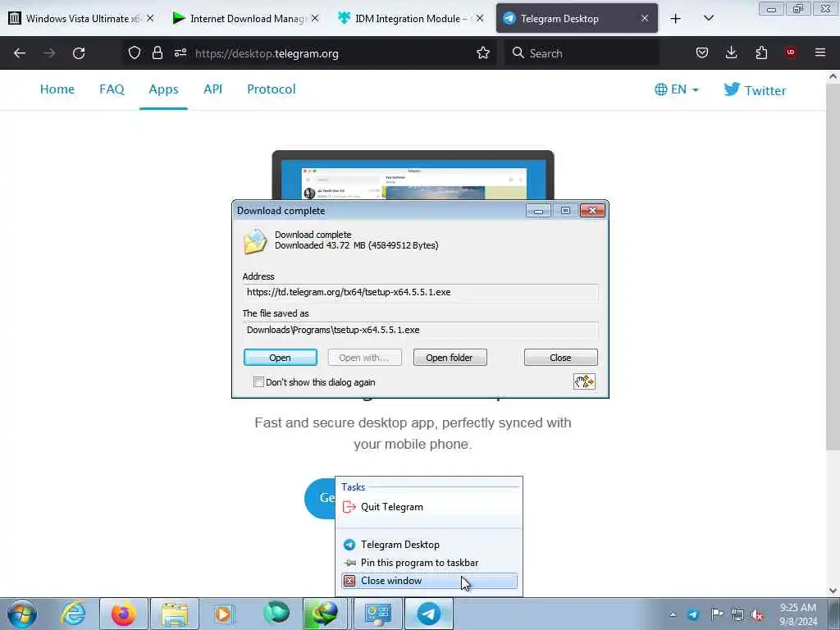This screenshot has width=840, height=630.
Task: Open the Windows Start orb
Action: point(22,614)
